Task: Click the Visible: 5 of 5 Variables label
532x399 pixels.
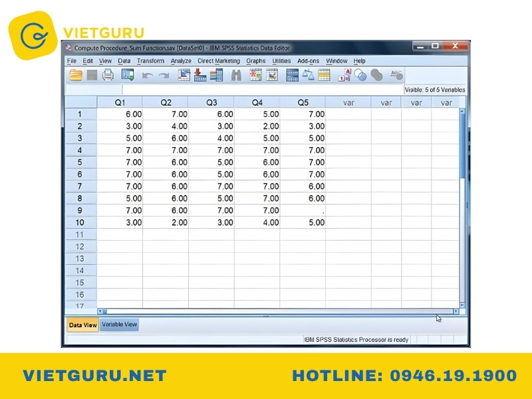Action: click(435, 90)
